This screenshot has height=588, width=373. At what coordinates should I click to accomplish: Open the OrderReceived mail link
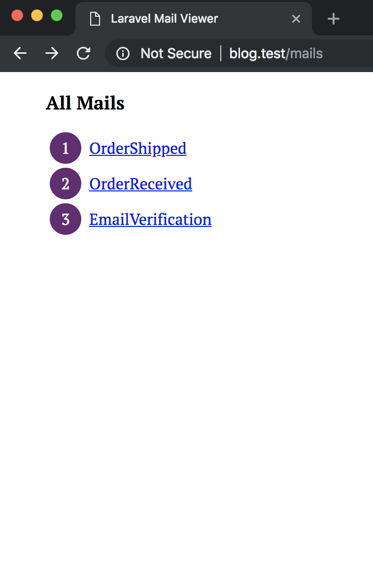pos(140,184)
